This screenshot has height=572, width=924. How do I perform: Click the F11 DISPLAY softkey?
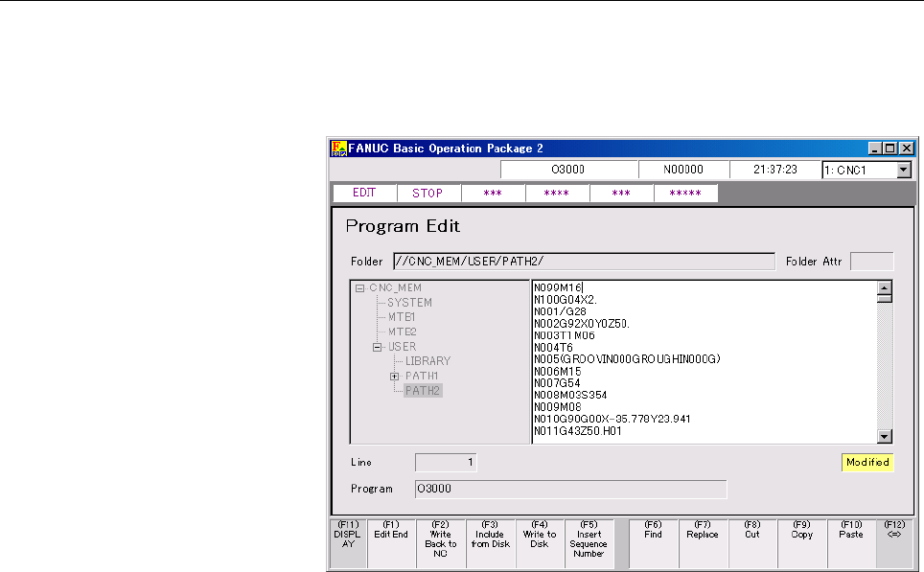click(x=345, y=543)
